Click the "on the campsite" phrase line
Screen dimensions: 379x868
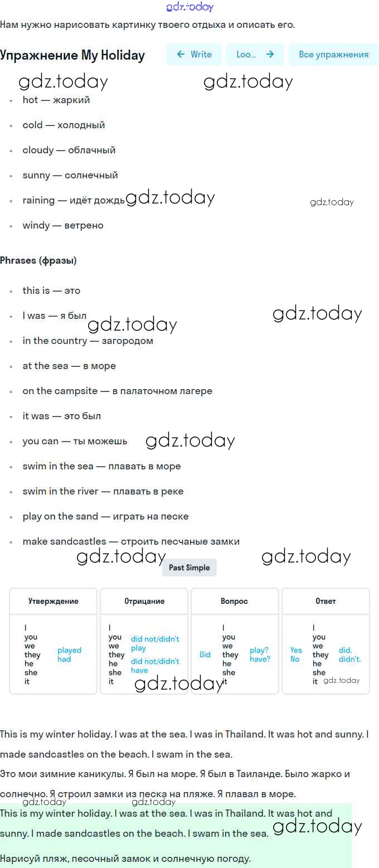117,391
